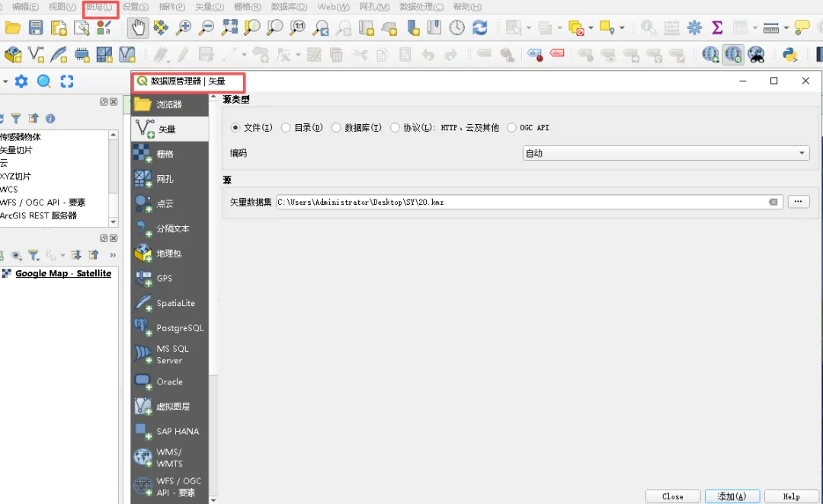Click the data source tab list scroll-down arrow
The height and width of the screenshot is (504, 823).
point(213,499)
